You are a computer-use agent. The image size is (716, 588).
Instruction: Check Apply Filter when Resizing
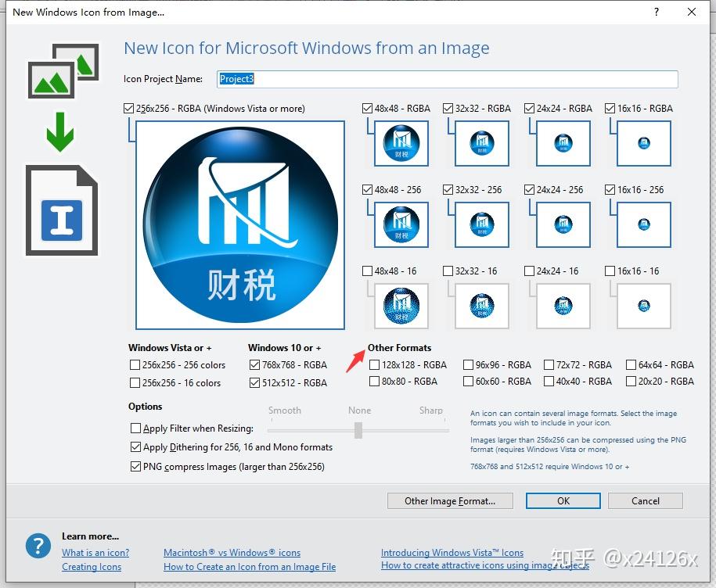135,428
